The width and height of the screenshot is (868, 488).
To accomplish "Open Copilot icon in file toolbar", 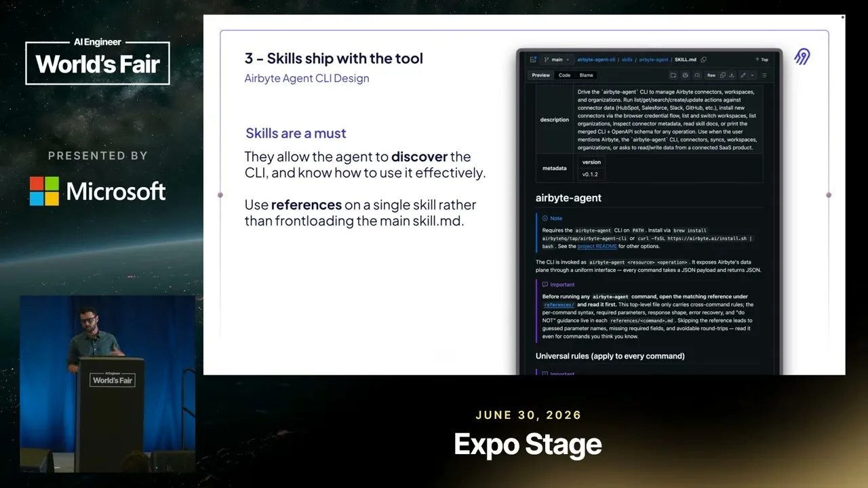I will point(685,75).
